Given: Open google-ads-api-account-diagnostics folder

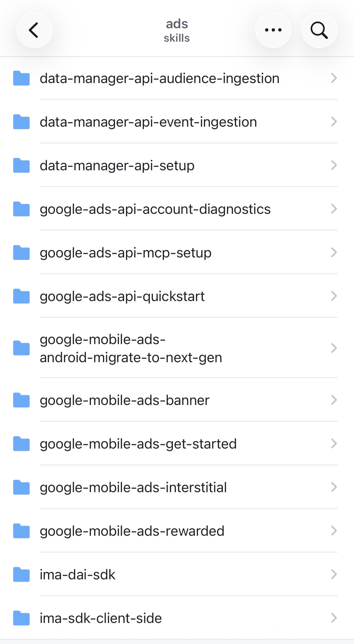Looking at the screenshot, I should coord(177,209).
